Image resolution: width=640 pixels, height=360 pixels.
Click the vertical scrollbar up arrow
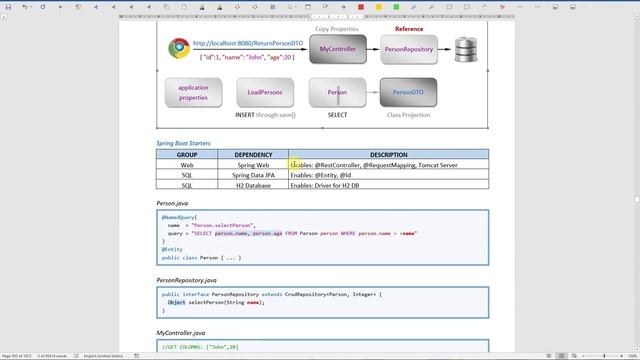[637, 16]
